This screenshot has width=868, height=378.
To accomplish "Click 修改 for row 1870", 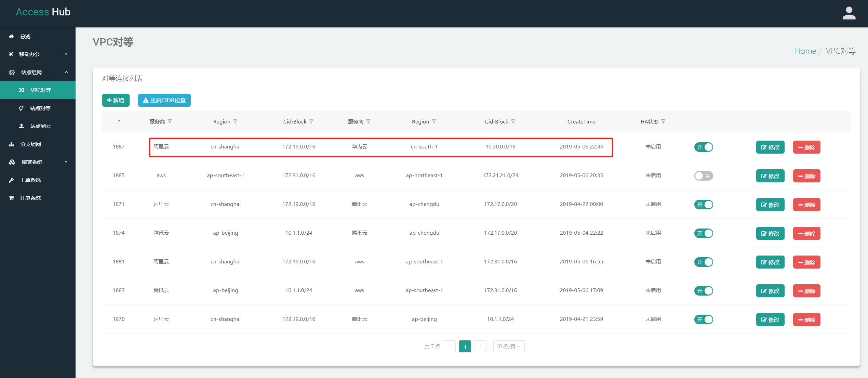I will (x=770, y=320).
